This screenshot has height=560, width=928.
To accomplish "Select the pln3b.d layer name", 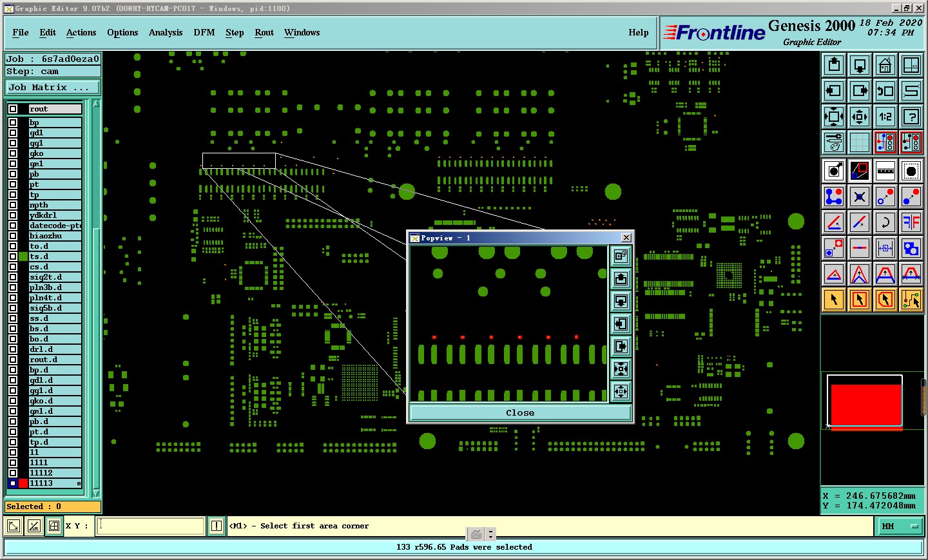I will click(55, 287).
